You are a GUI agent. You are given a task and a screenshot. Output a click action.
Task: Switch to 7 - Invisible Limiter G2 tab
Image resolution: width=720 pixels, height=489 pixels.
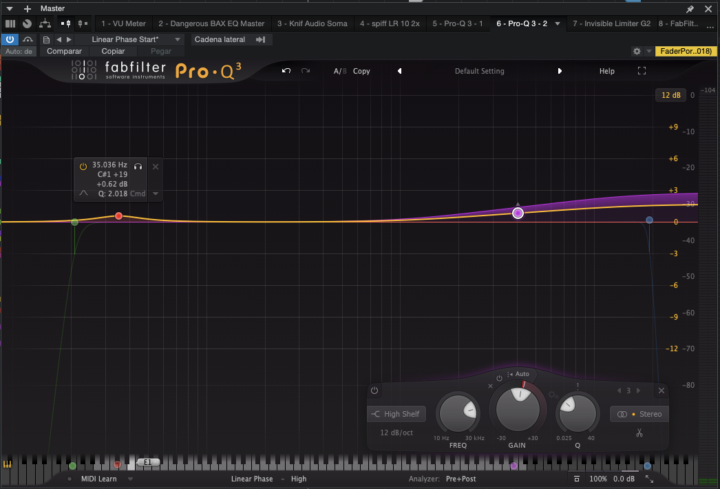pyautogui.click(x=611, y=23)
